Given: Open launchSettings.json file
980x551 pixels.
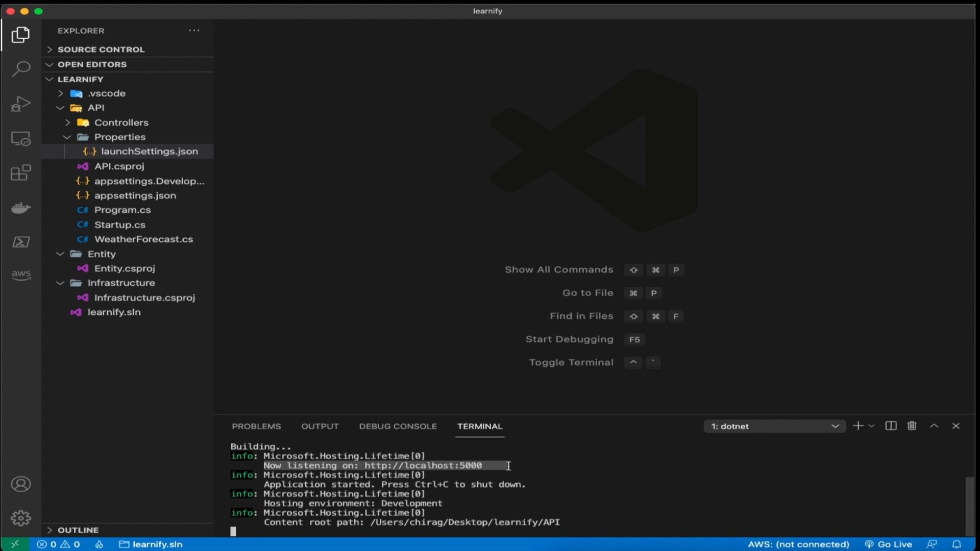Looking at the screenshot, I should (x=128, y=152).
